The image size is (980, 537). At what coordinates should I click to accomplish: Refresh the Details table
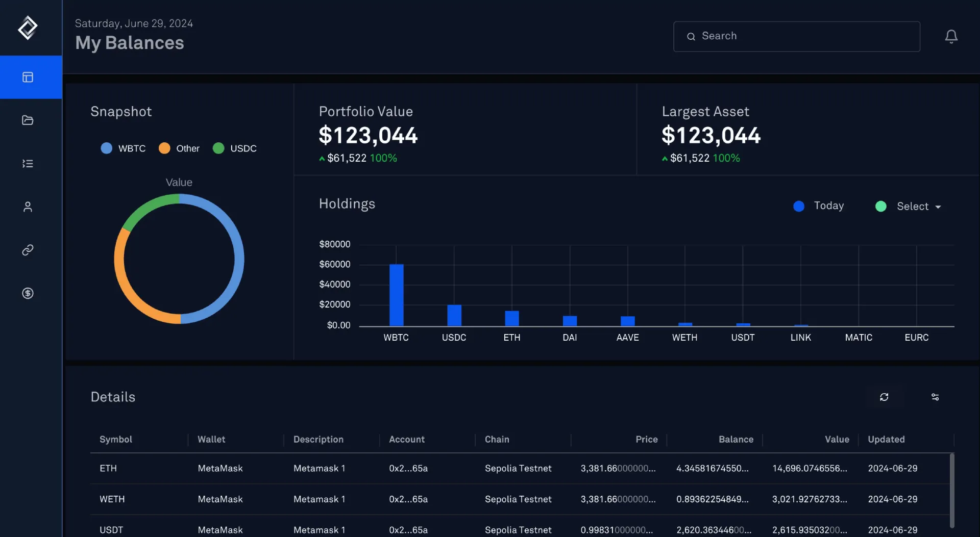click(884, 397)
